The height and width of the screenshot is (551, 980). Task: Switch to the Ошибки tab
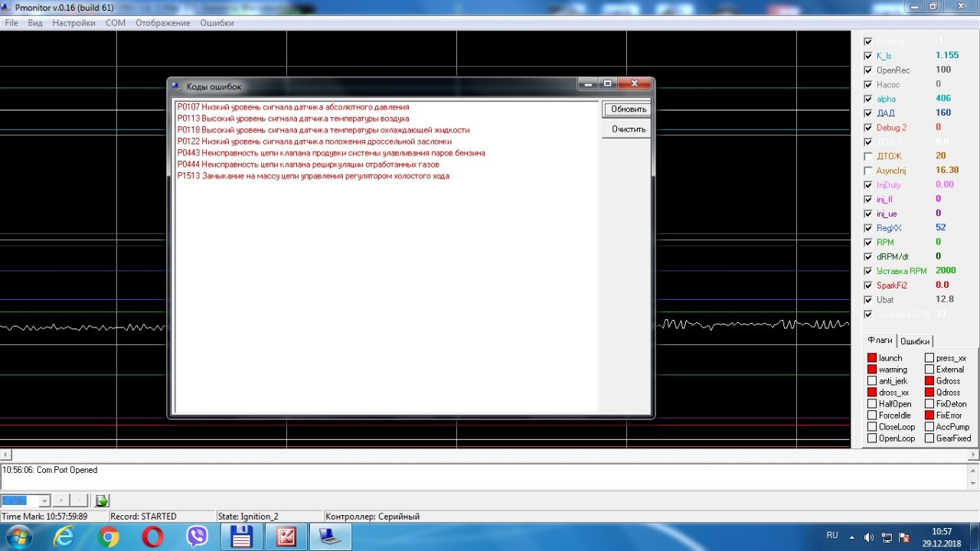[x=915, y=341]
